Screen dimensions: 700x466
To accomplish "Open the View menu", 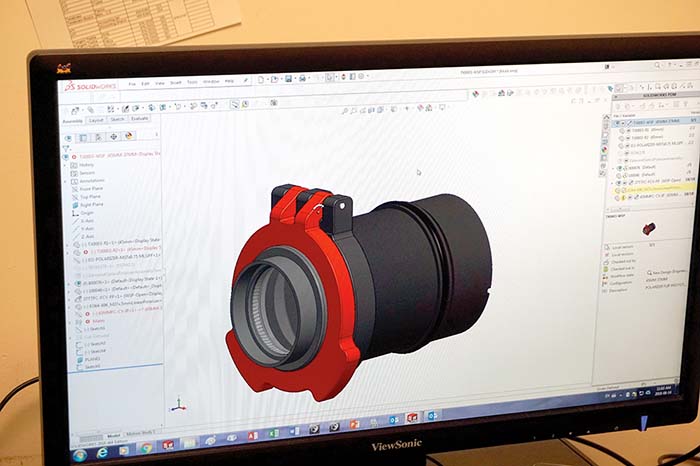I will point(160,83).
